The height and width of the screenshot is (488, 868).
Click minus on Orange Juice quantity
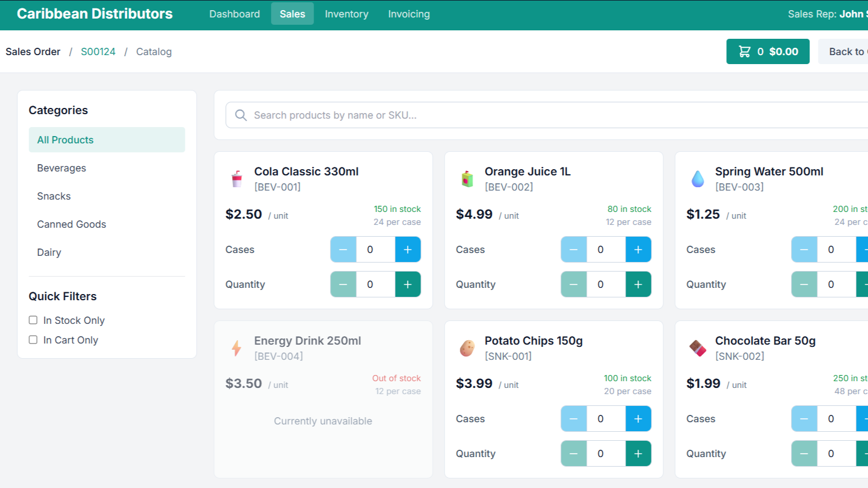pyautogui.click(x=573, y=284)
